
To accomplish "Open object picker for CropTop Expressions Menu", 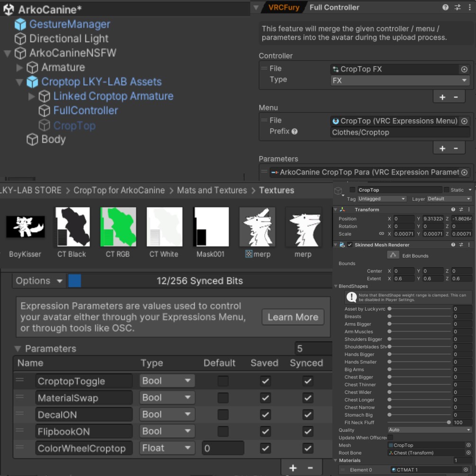I will pyautogui.click(x=464, y=121).
